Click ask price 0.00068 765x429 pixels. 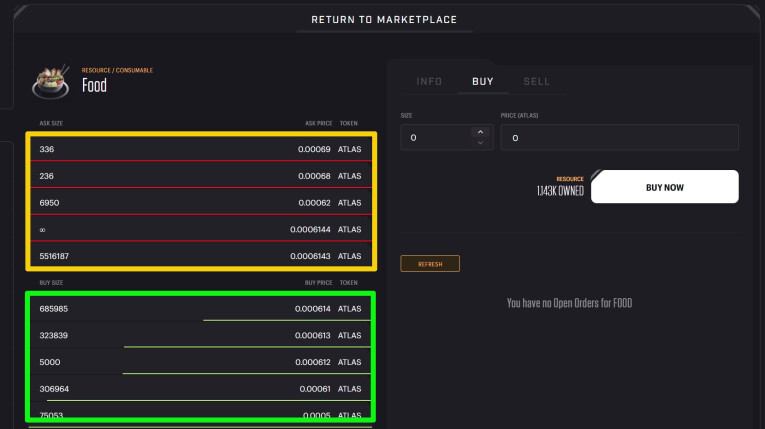tap(314, 176)
